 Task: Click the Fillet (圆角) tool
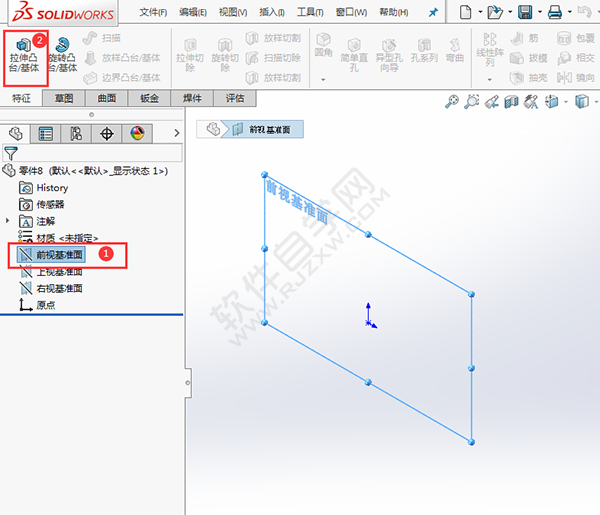coord(323,45)
